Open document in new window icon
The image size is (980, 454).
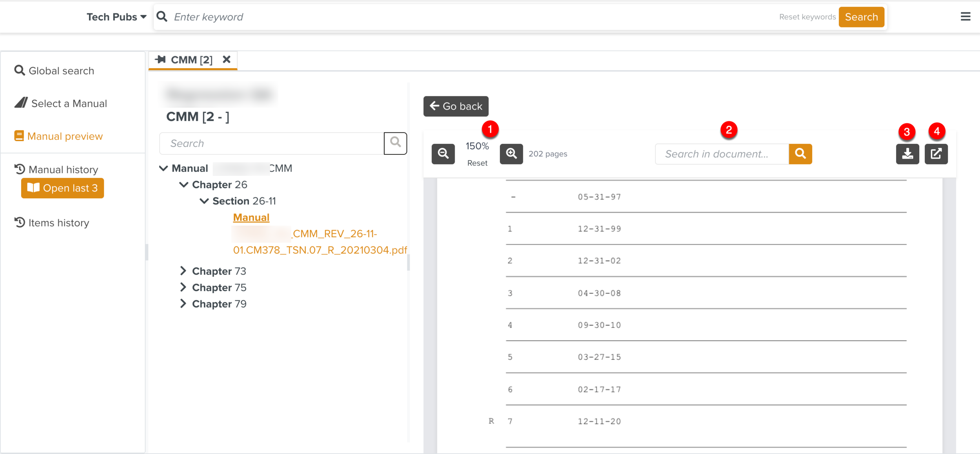[x=936, y=154]
